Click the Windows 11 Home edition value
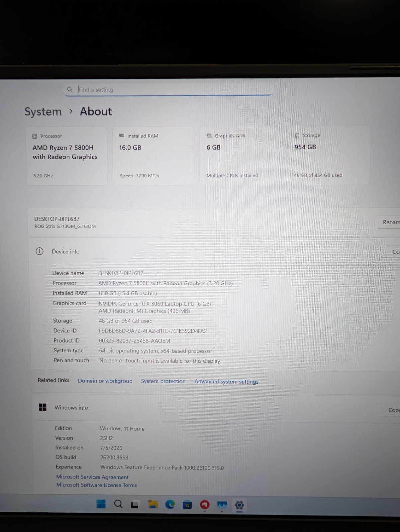Image resolution: width=400 pixels, height=532 pixels. pos(122,429)
